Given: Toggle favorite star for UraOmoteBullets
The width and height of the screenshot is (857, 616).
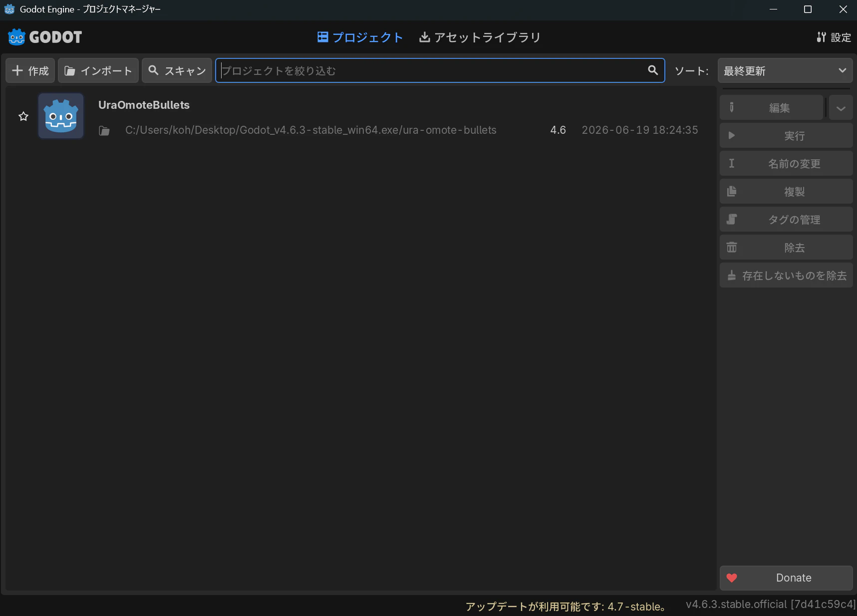Looking at the screenshot, I should (23, 116).
